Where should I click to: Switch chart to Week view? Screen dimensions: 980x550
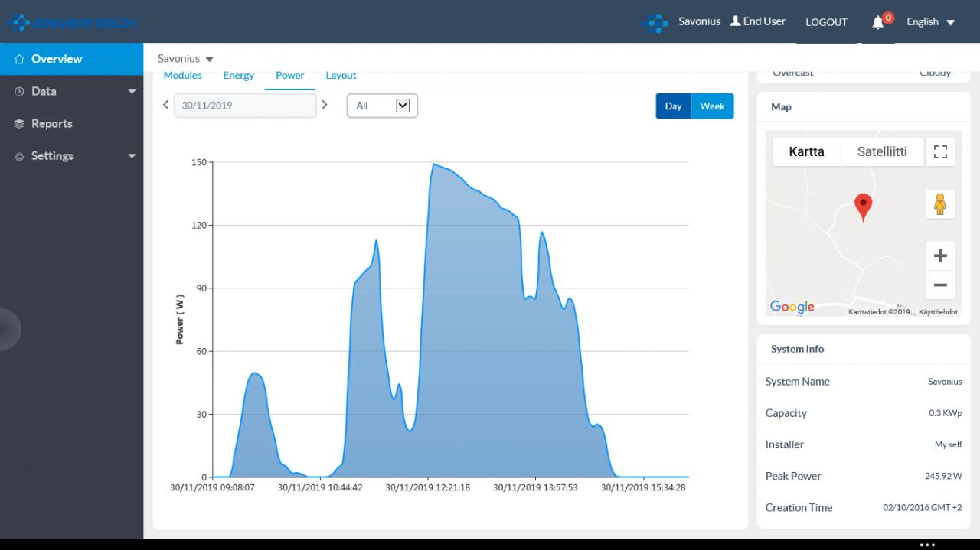pos(712,106)
